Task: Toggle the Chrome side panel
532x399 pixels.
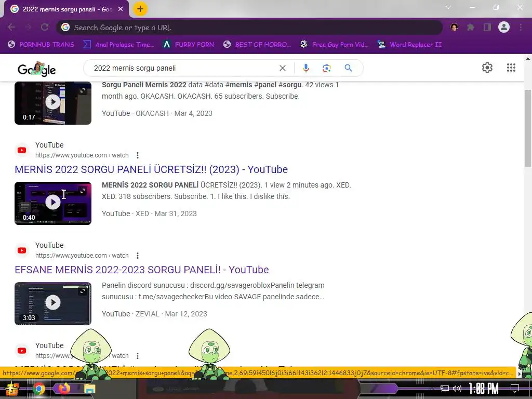Action: tap(487, 27)
